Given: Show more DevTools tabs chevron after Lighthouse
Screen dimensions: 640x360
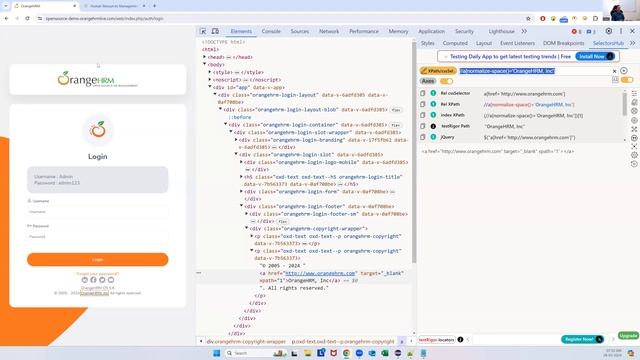Looking at the screenshot, I should click(524, 31).
